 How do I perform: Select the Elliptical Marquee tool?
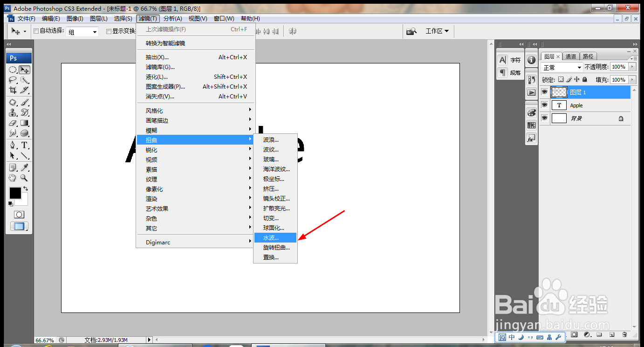13,69
